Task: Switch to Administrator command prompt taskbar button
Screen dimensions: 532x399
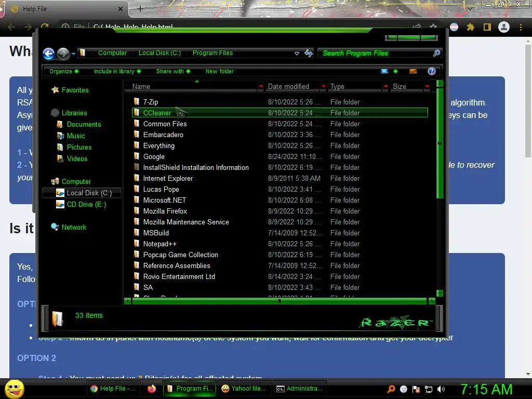Action: [299, 389]
